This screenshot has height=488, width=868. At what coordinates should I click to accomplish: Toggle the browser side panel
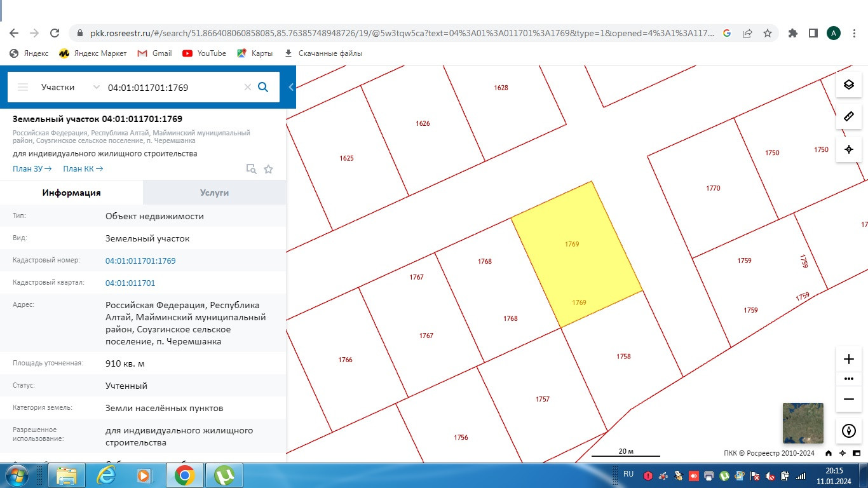[x=813, y=33]
